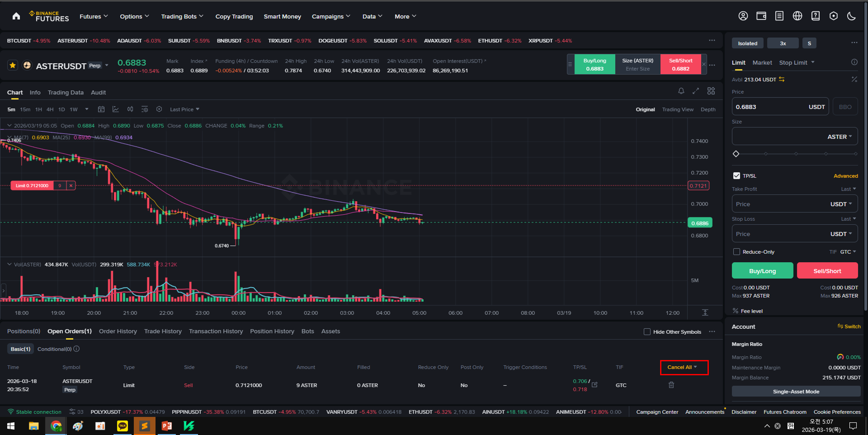Open the settings hexagon icon
The width and height of the screenshot is (868, 435).
[833, 16]
